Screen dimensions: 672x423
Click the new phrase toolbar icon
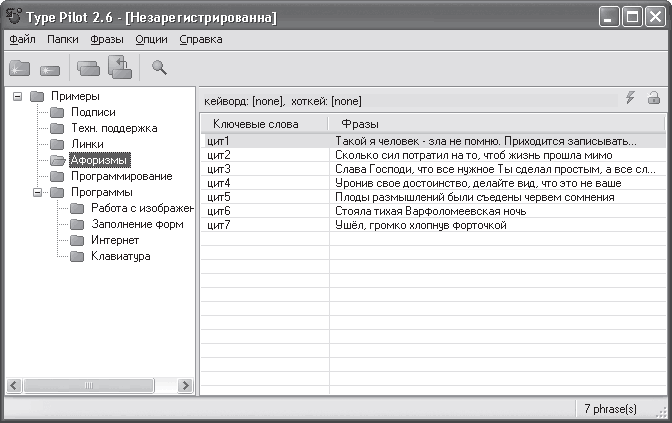coord(50,69)
